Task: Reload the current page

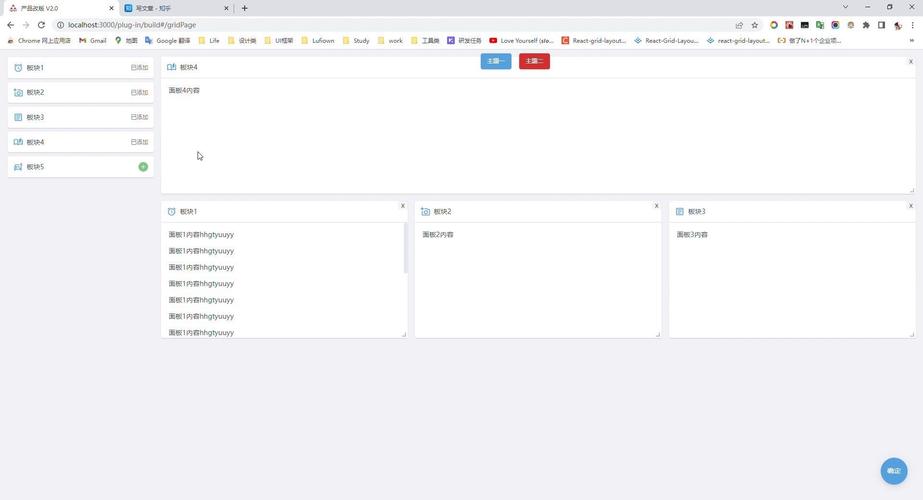Action: click(x=41, y=25)
